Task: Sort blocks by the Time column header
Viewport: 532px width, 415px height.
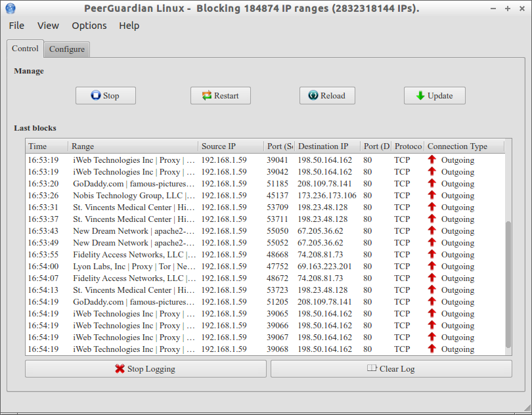Action: click(x=47, y=146)
